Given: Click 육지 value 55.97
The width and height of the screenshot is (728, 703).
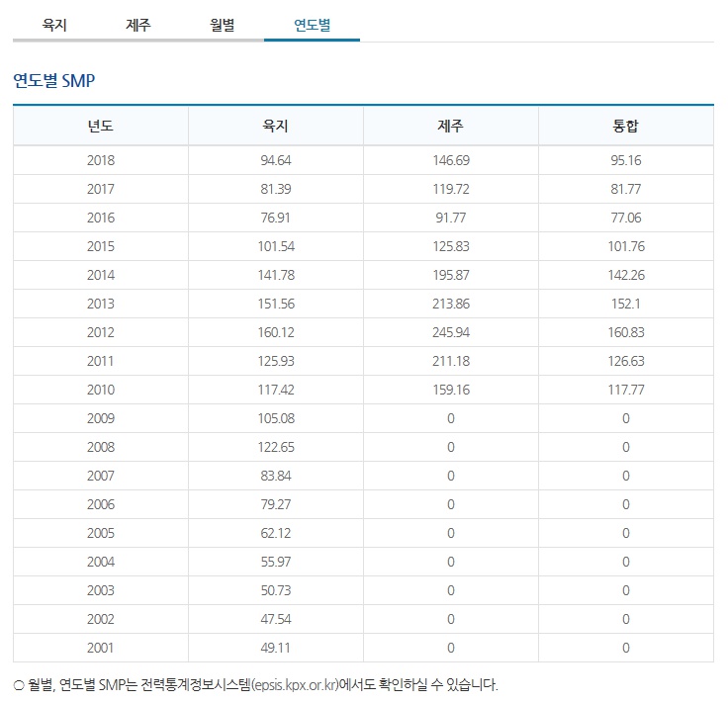Looking at the screenshot, I should coord(276,562).
